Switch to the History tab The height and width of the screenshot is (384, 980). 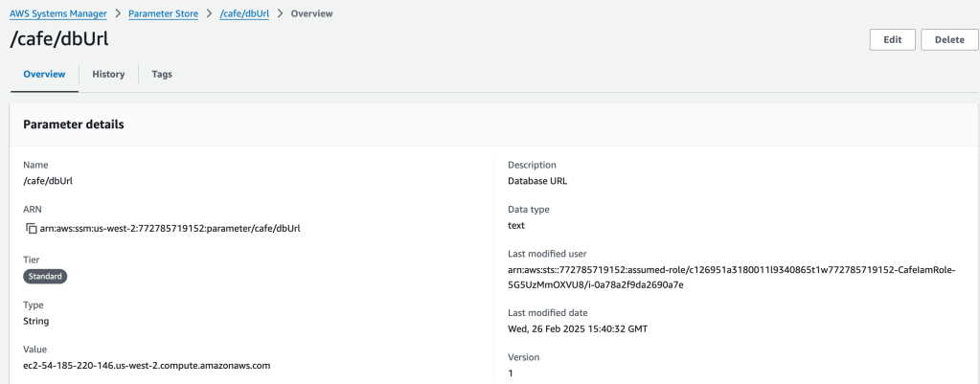[x=108, y=74]
